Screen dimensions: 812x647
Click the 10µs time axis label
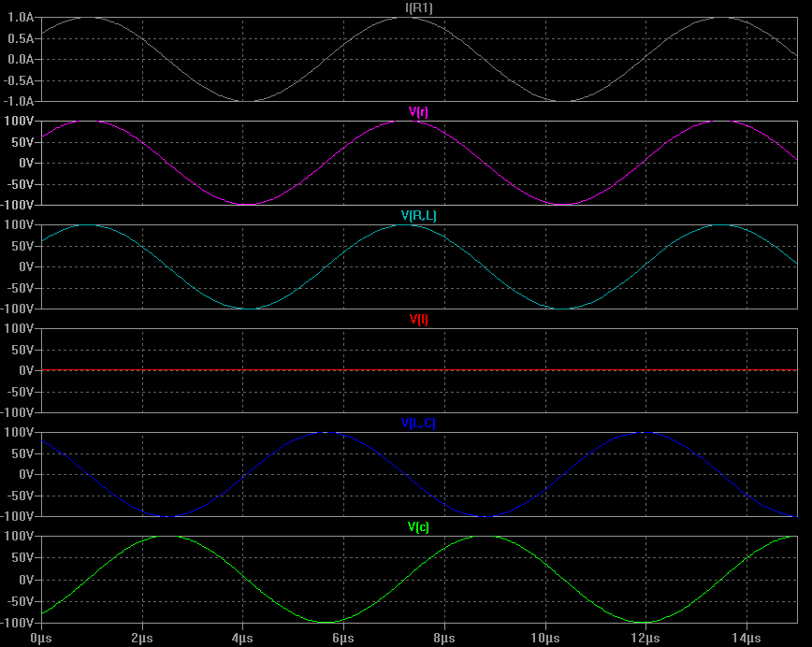pyautogui.click(x=544, y=638)
